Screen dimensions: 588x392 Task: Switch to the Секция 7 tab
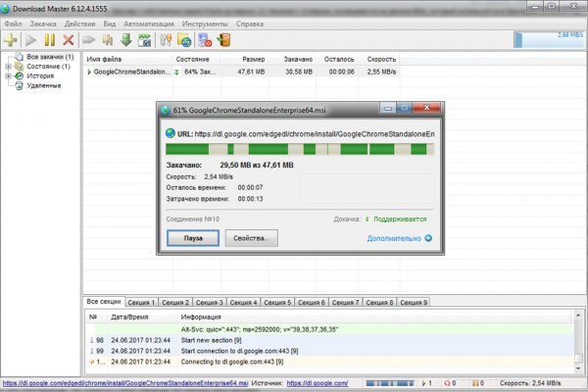tap(345, 303)
